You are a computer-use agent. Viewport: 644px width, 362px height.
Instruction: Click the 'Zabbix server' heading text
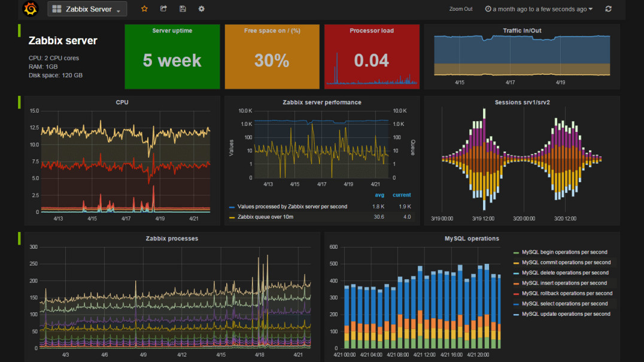(63, 41)
